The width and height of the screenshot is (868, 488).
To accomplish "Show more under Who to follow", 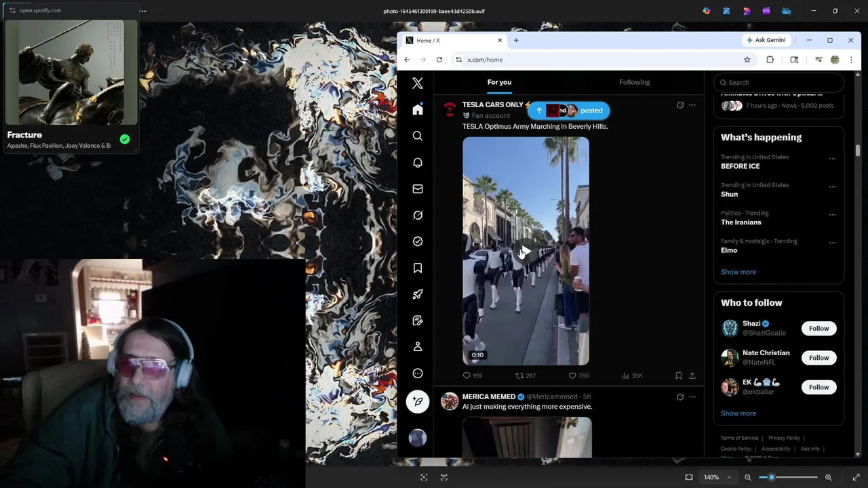I will [x=738, y=413].
